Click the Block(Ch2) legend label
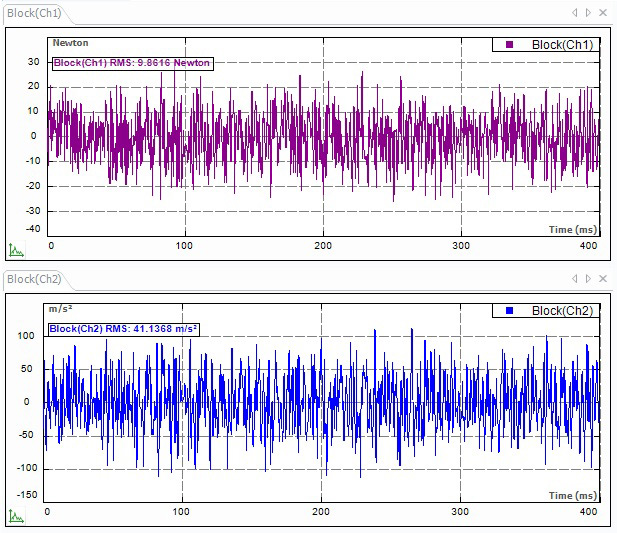Image resolution: width=617 pixels, height=533 pixels. pyautogui.click(x=562, y=311)
